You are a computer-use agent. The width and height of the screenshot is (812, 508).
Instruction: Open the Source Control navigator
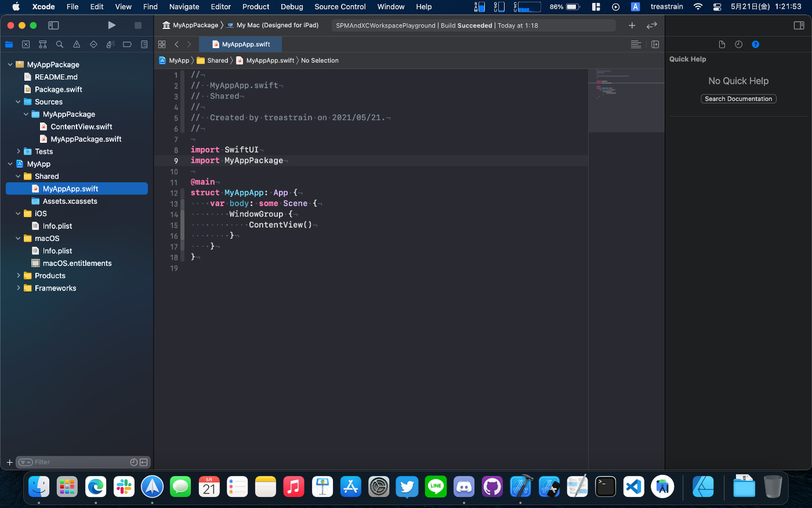[x=26, y=45]
